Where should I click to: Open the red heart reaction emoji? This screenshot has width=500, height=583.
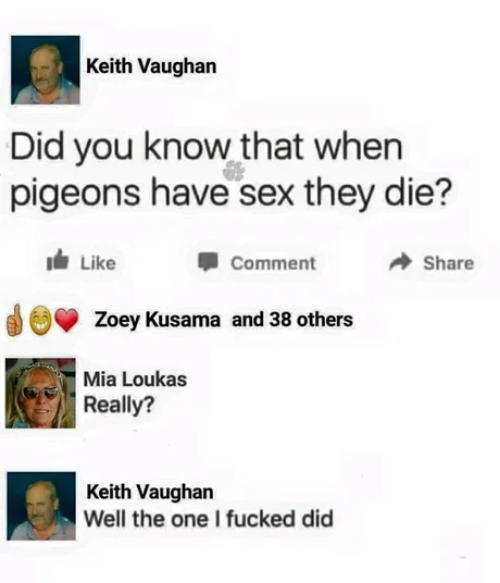click(x=67, y=321)
